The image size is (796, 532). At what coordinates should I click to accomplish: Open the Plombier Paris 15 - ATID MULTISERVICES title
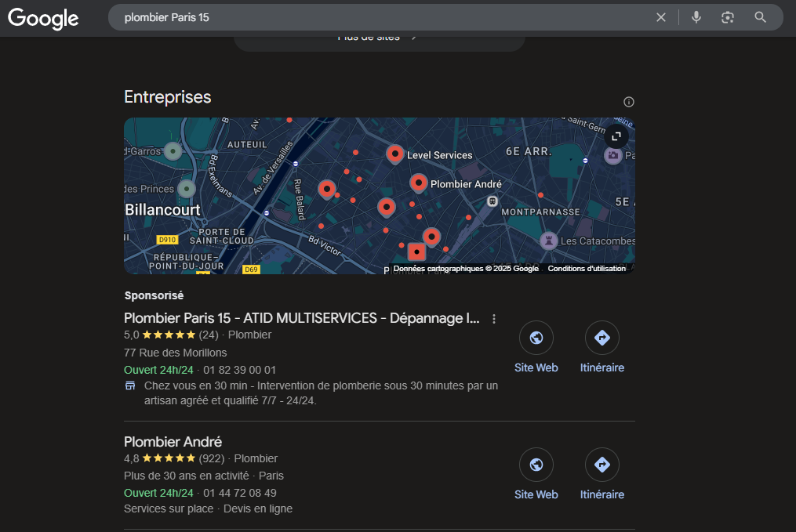click(302, 318)
